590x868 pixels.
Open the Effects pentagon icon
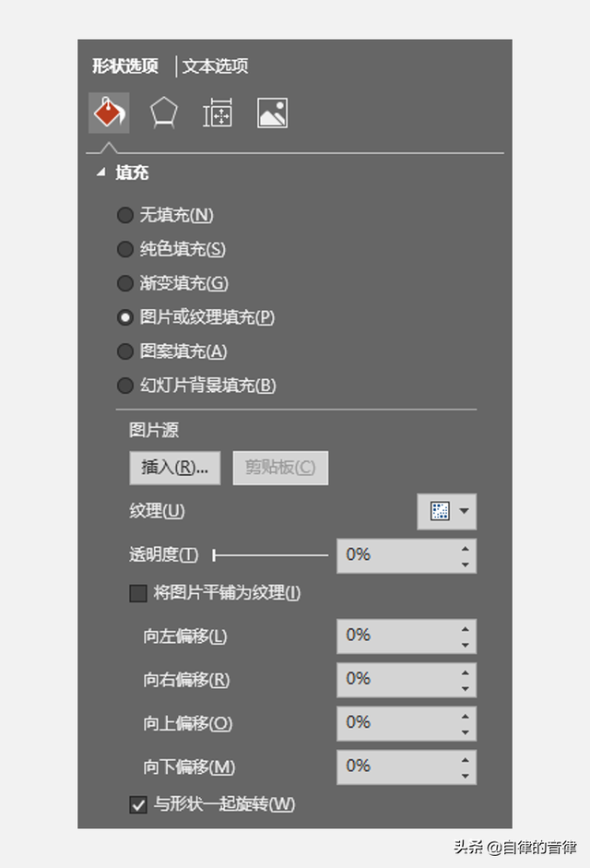(x=163, y=112)
